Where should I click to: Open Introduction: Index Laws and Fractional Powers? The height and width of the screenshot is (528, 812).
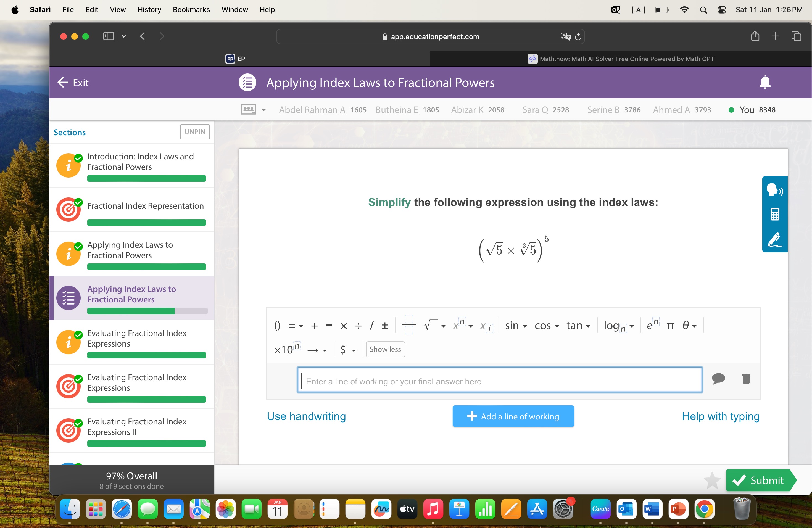coord(132,165)
